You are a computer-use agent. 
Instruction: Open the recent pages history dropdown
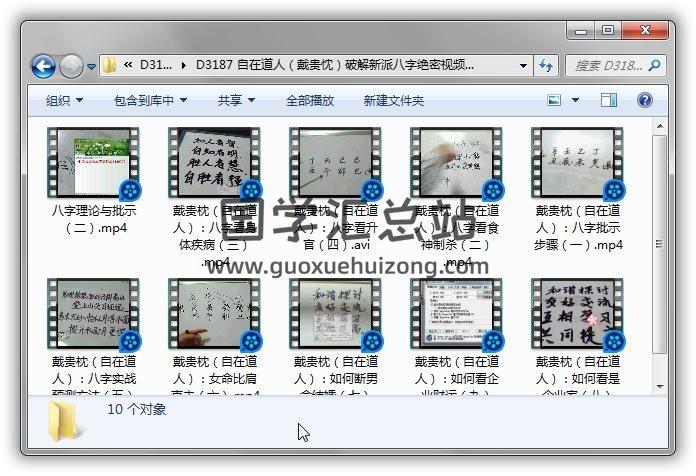(x=91, y=67)
